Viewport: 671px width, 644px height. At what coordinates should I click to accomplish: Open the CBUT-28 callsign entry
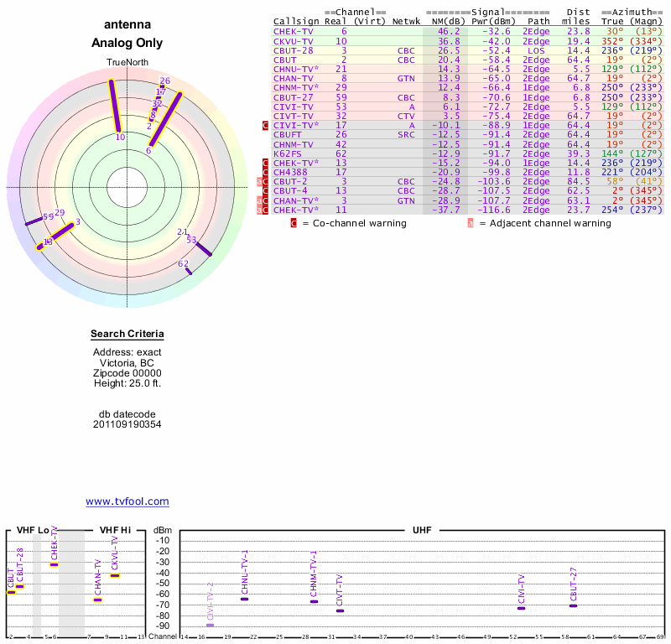(294, 50)
